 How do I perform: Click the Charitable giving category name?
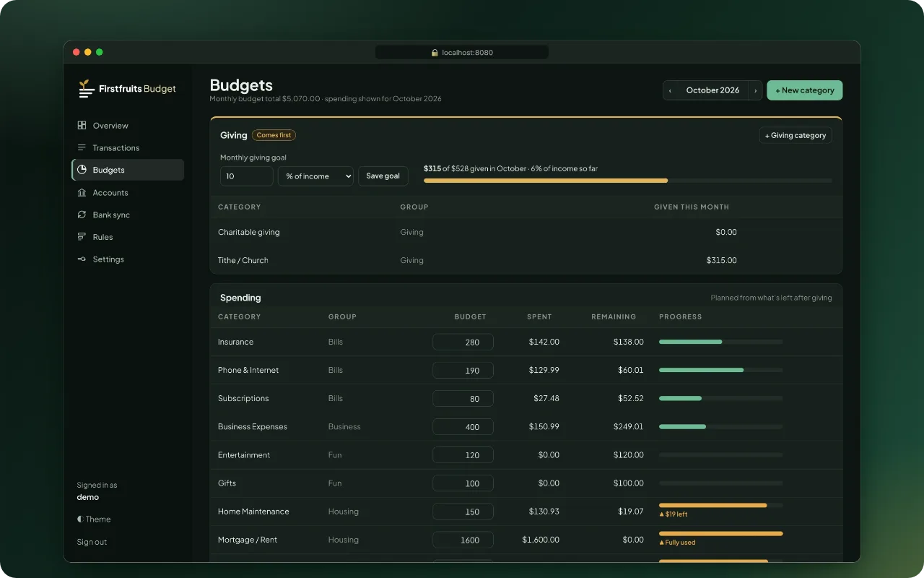pyautogui.click(x=249, y=233)
